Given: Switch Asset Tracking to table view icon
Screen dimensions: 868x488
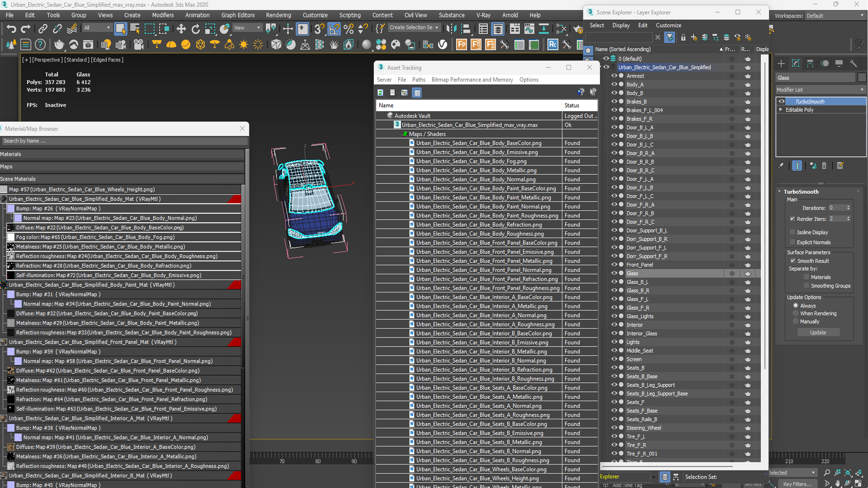Looking at the screenshot, I should pyautogui.click(x=417, y=93).
